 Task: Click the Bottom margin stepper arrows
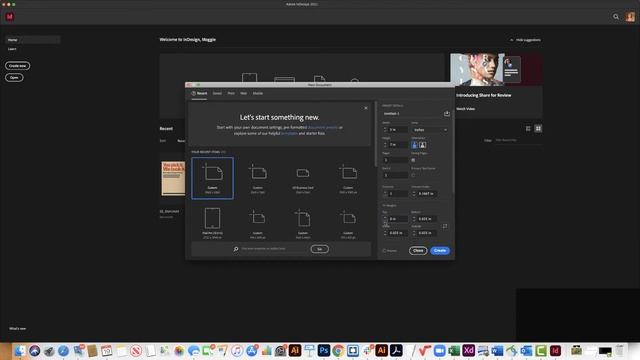pos(414,219)
